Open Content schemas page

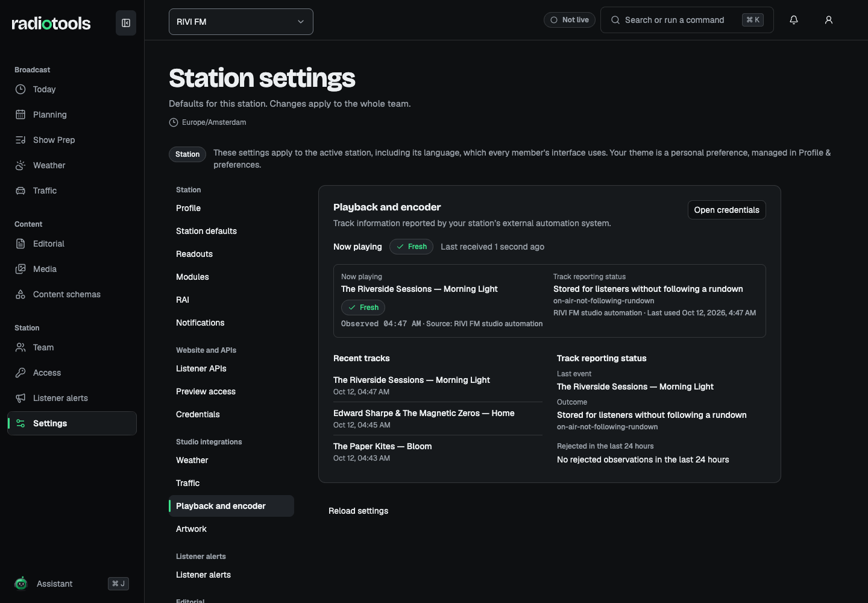point(72,294)
